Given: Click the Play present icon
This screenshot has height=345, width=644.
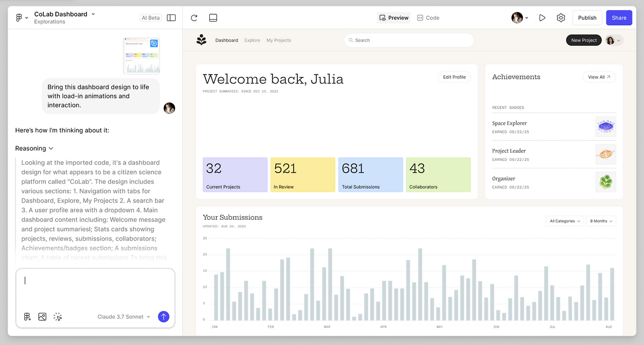Looking at the screenshot, I should (542, 18).
